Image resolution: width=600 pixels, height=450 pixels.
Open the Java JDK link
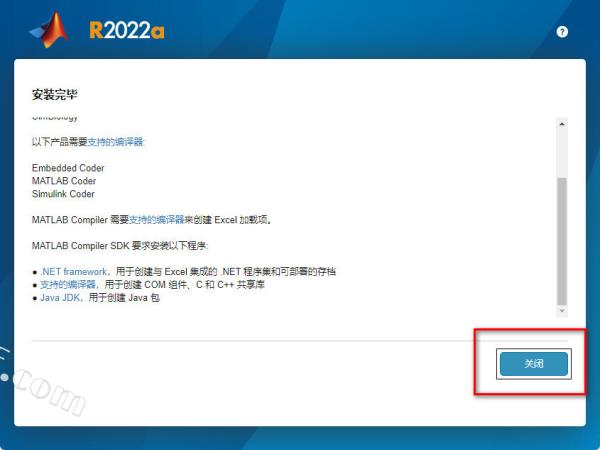coord(60,298)
